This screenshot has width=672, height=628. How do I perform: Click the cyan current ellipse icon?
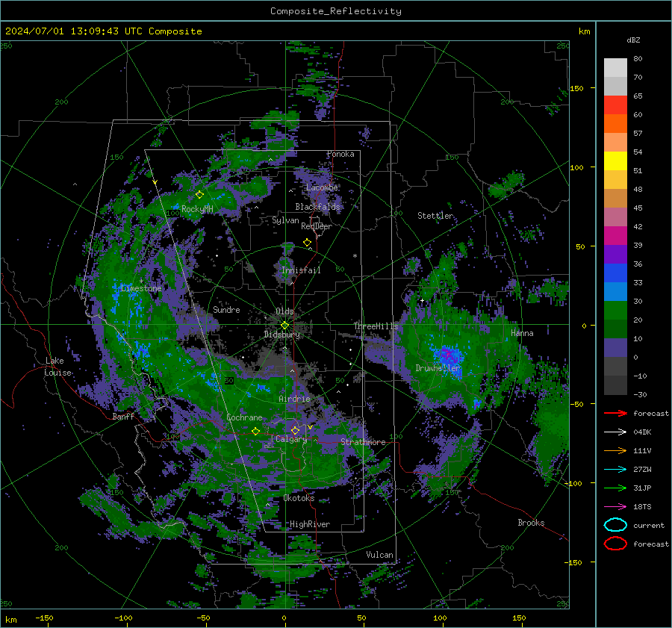615,525
